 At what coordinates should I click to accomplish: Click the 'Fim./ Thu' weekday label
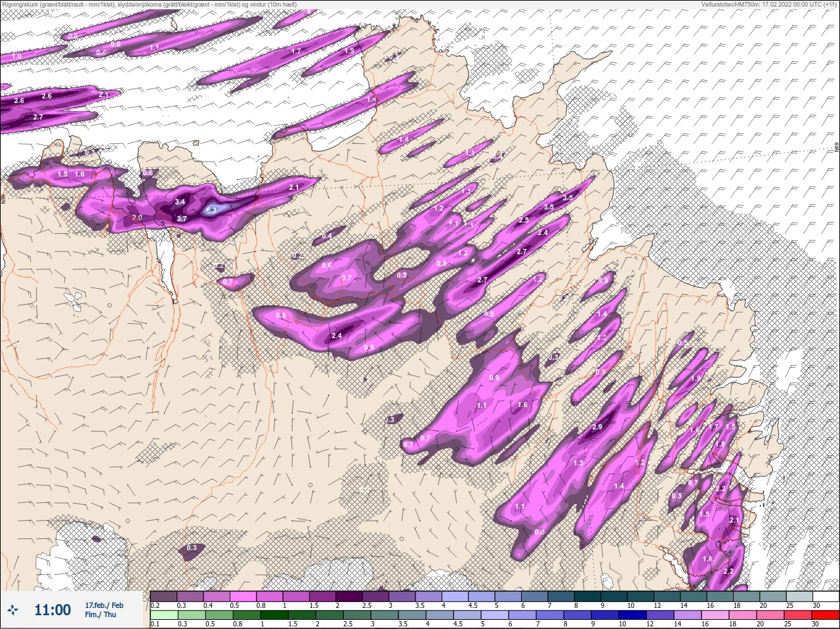100,615
